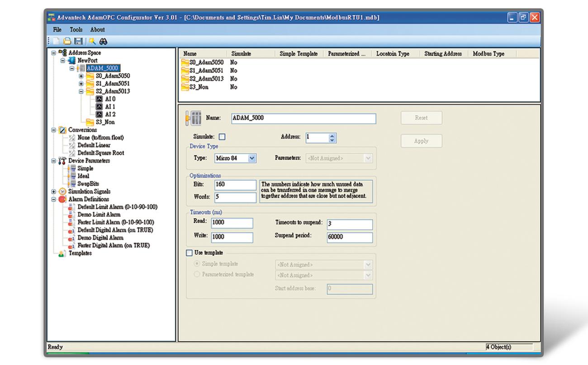The image size is (588, 365).
Task: Click the Device Parameters tools icon
Action: click(x=63, y=161)
